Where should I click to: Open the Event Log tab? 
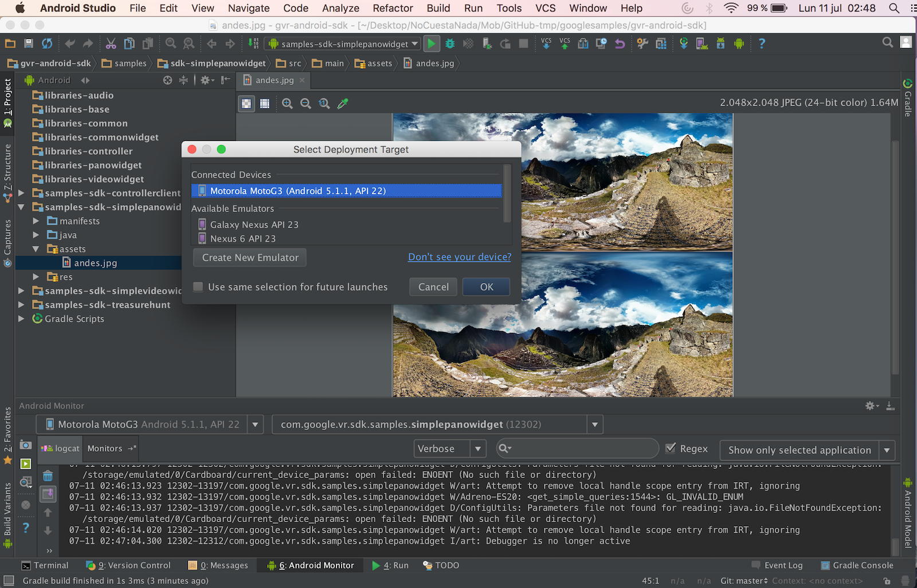[x=777, y=566]
